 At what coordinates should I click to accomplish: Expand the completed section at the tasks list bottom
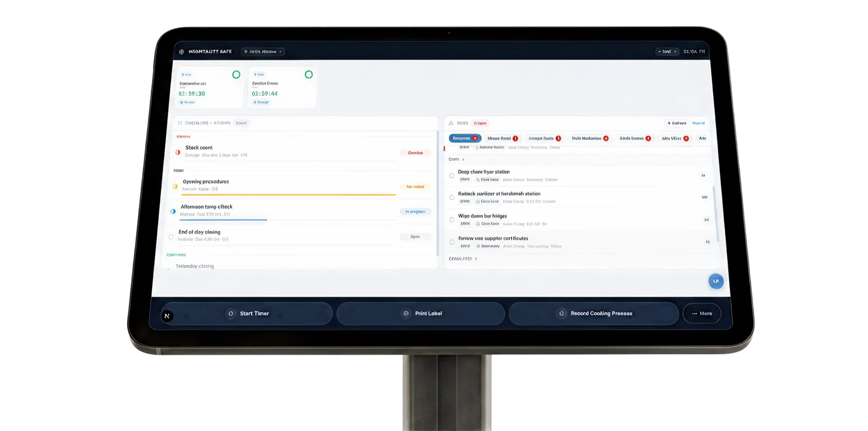point(463,259)
